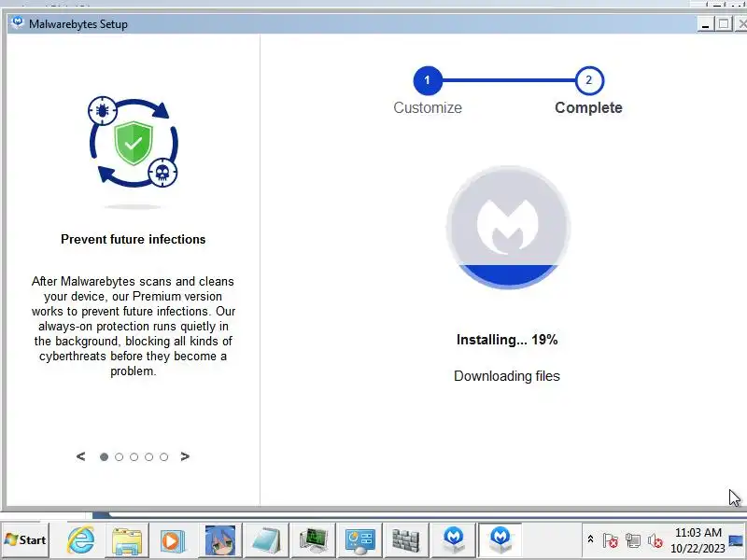
Task: Minimize the Malwarebytes Setup window
Action: point(706,24)
